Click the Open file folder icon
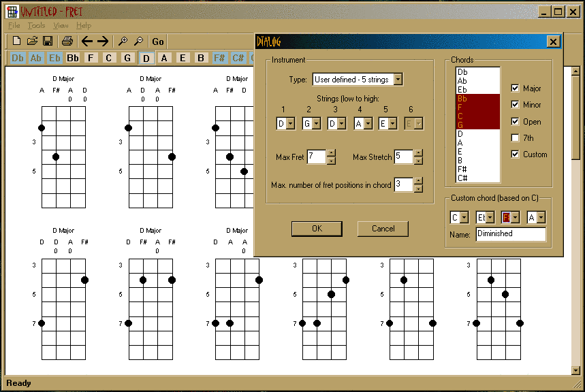This screenshot has height=392, width=585. point(32,42)
